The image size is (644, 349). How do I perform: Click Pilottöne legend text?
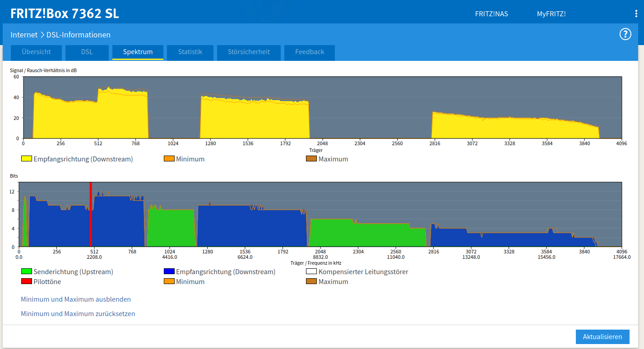pos(47,282)
